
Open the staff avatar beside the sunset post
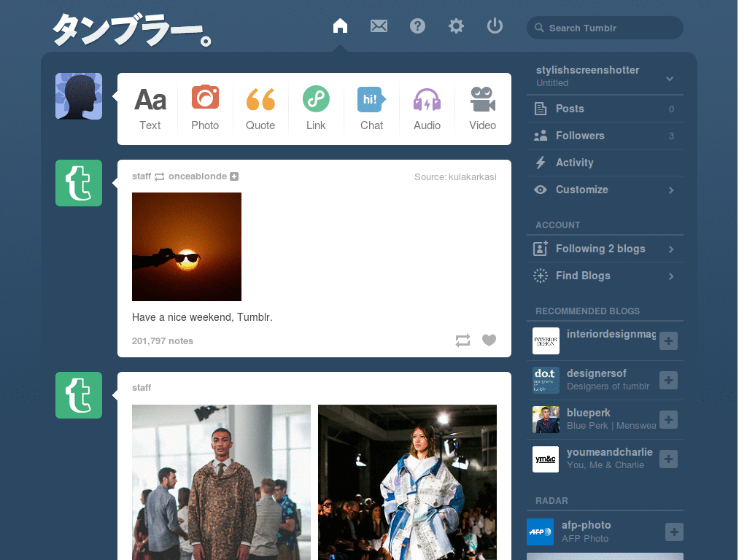pos(79,183)
